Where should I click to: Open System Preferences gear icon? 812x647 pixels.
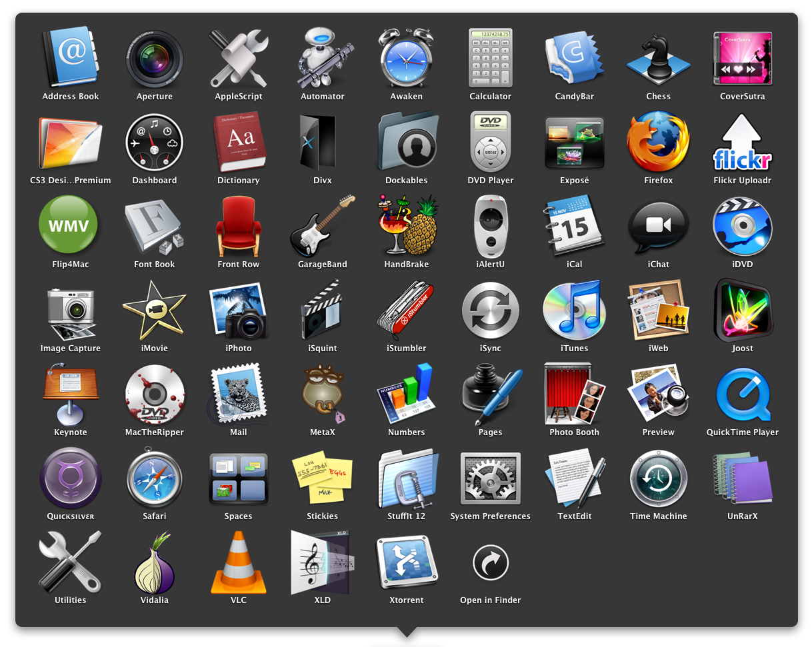(491, 478)
